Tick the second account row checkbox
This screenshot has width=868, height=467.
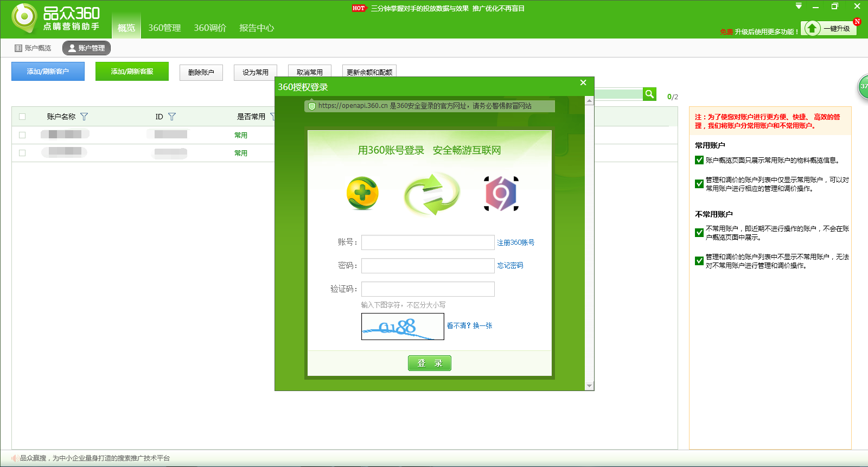pyautogui.click(x=22, y=153)
